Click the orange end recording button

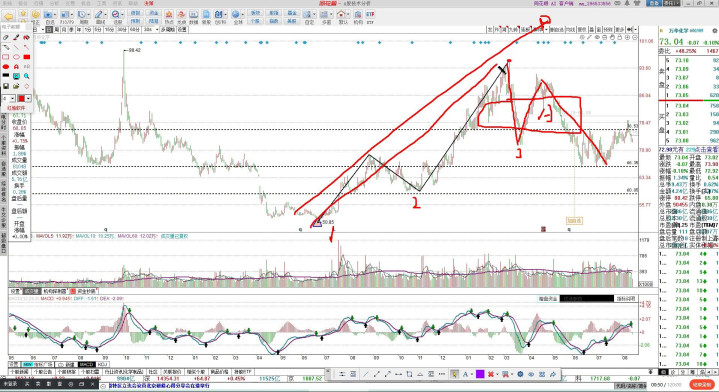pyautogui.click(x=702, y=384)
